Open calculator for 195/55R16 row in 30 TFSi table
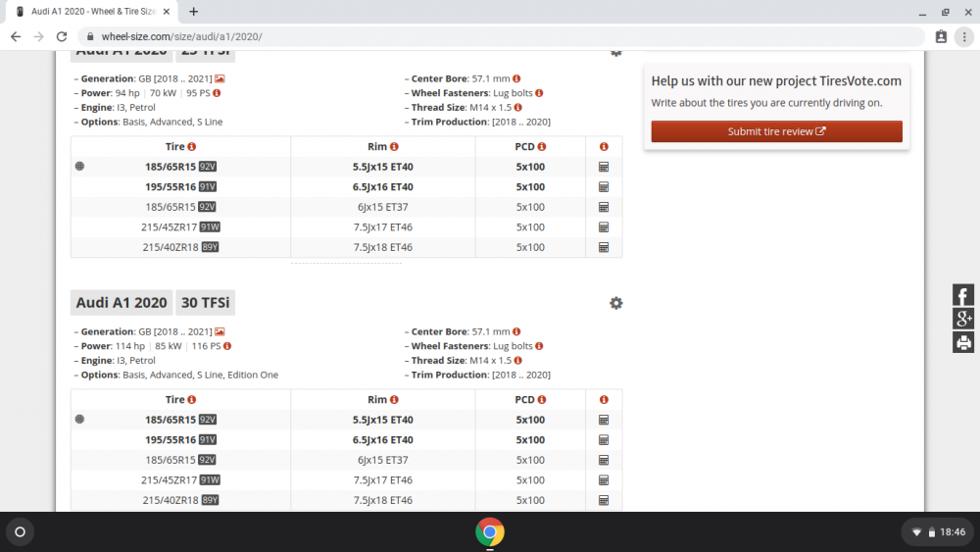980x552 pixels. point(603,439)
